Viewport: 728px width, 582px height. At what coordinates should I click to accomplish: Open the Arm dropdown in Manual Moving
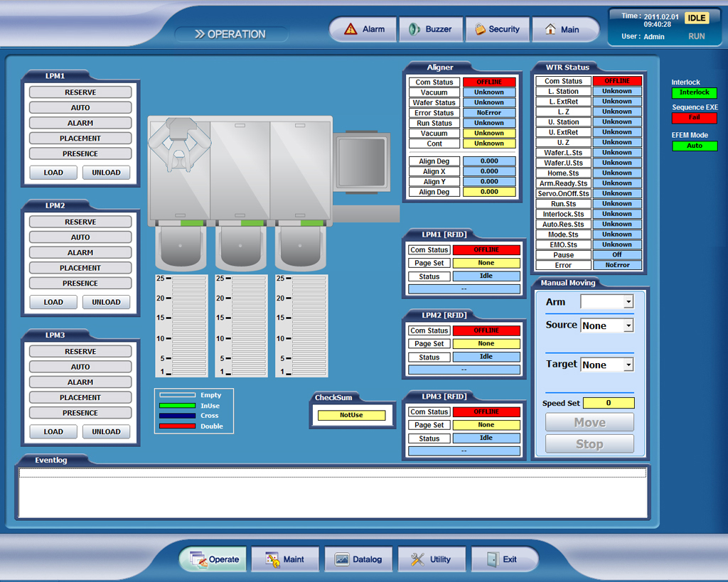(628, 302)
